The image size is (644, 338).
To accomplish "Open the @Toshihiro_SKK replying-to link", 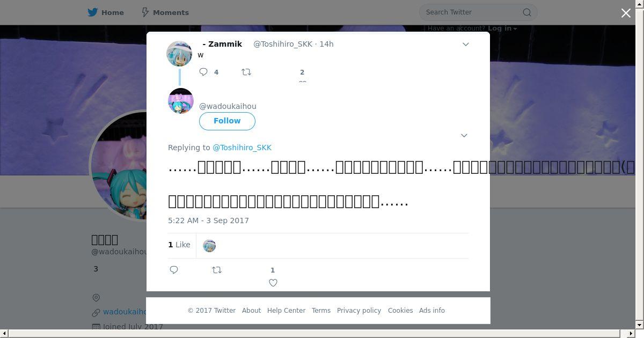I will (x=242, y=148).
